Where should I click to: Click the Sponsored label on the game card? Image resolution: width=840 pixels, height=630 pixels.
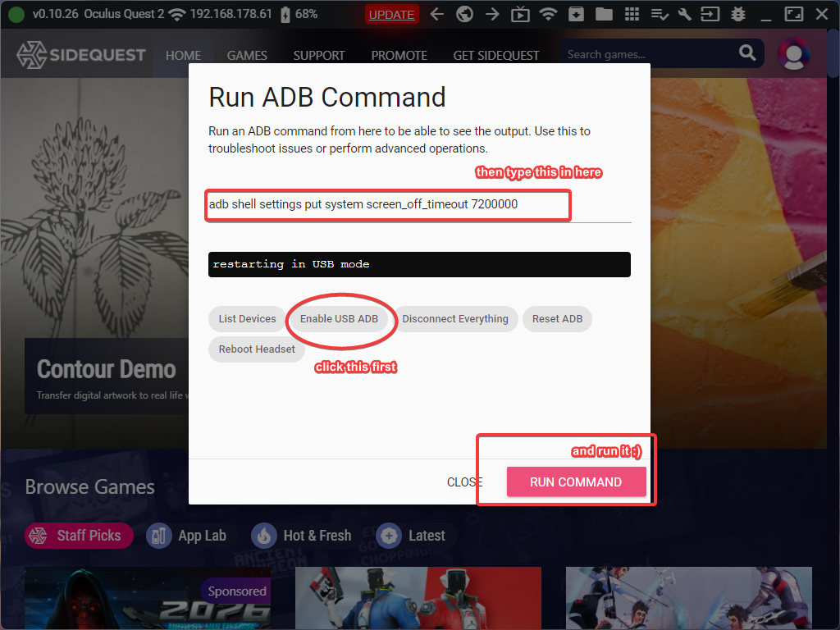[x=237, y=591]
